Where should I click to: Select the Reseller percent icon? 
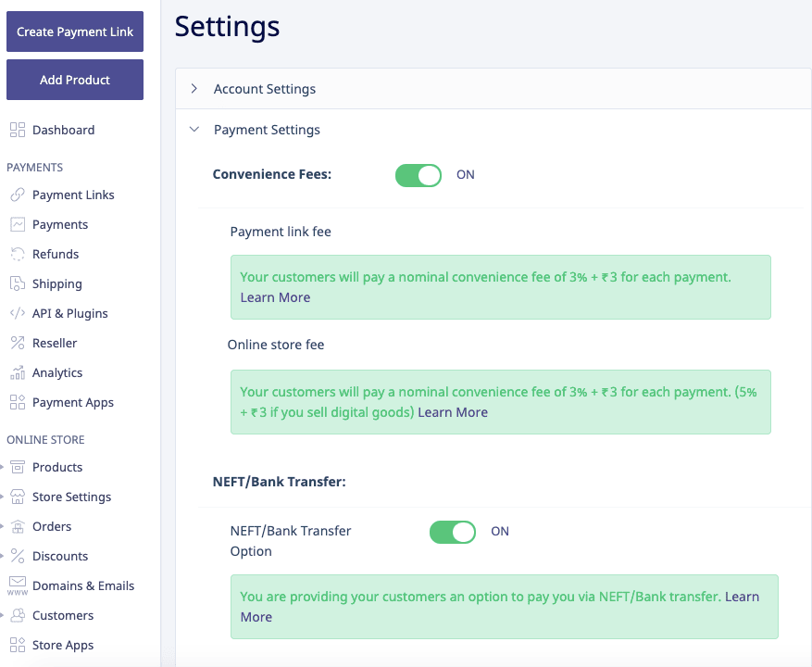coord(18,343)
